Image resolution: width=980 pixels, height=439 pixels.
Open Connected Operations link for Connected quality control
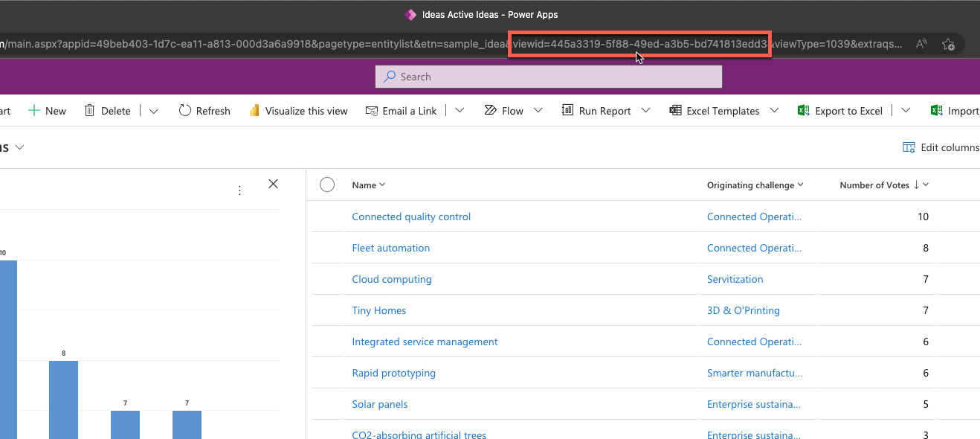(x=755, y=217)
